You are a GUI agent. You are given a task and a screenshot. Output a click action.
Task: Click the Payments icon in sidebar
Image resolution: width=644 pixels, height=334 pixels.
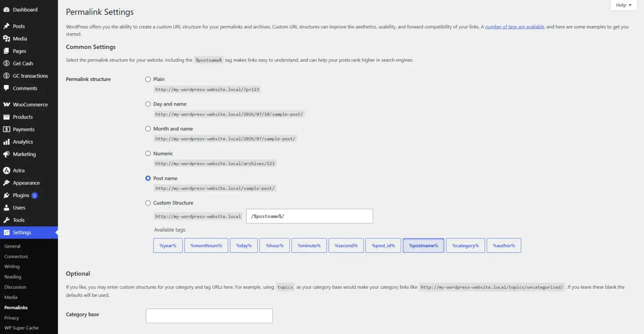pos(6,129)
